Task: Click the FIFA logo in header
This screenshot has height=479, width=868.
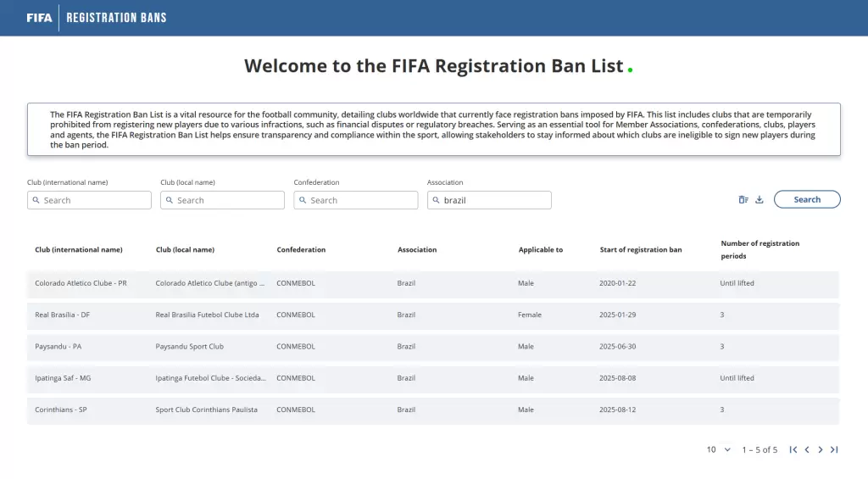Action: pos(39,18)
